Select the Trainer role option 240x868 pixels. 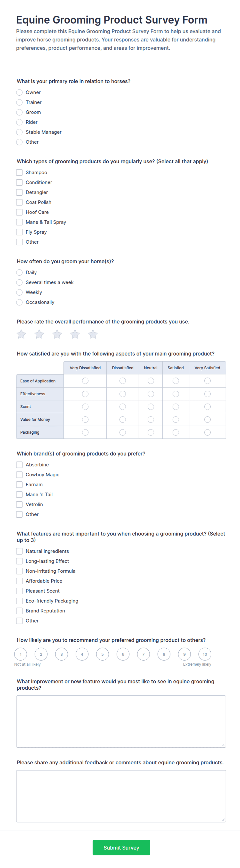click(19, 102)
